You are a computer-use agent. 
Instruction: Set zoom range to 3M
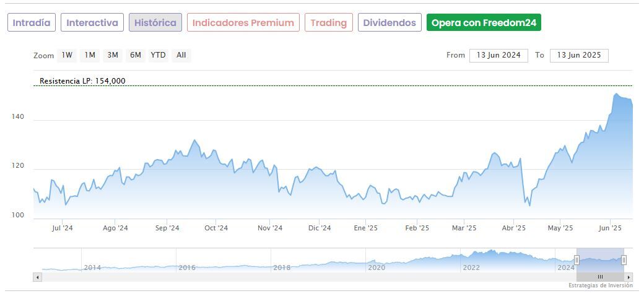point(112,55)
